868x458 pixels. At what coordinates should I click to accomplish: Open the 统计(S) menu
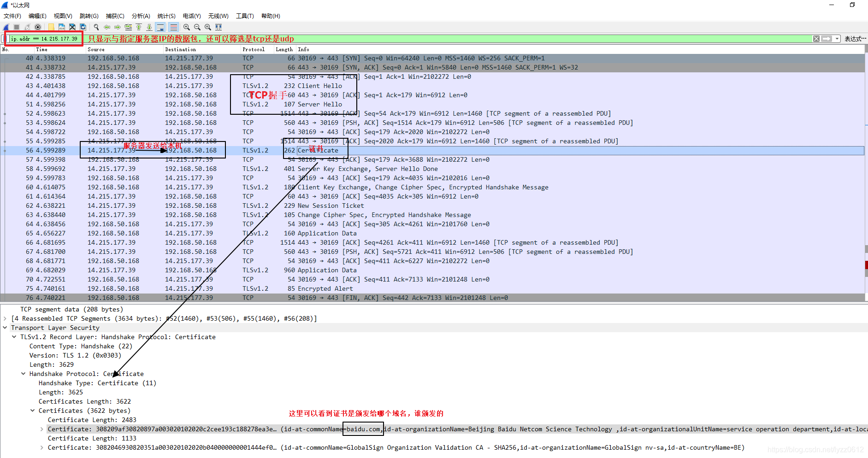166,16
